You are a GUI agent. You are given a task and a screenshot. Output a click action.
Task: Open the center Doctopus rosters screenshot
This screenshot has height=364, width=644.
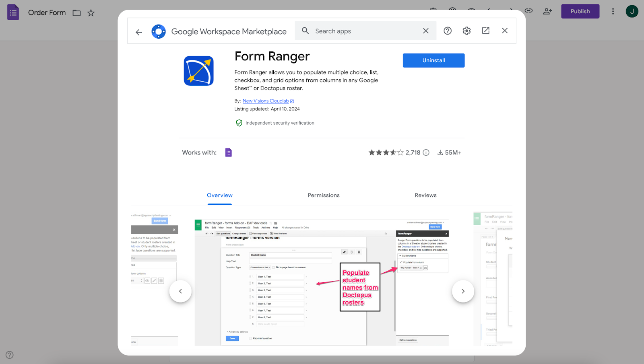pos(322,283)
